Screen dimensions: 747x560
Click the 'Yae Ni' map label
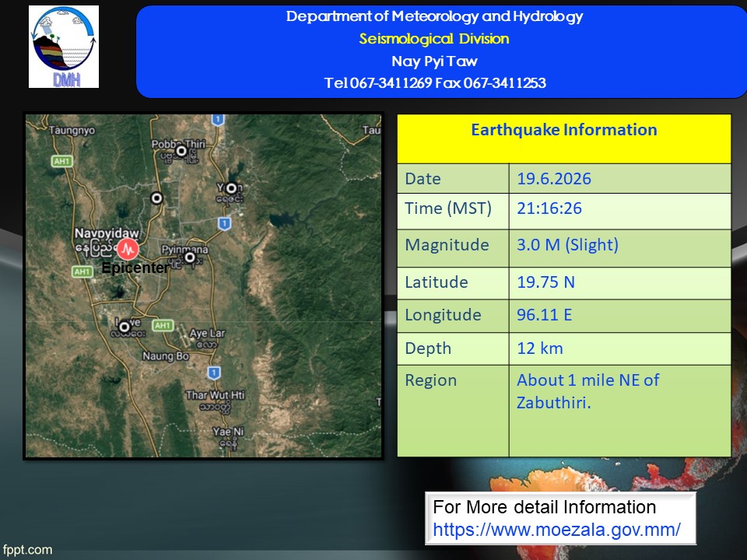coord(228,432)
